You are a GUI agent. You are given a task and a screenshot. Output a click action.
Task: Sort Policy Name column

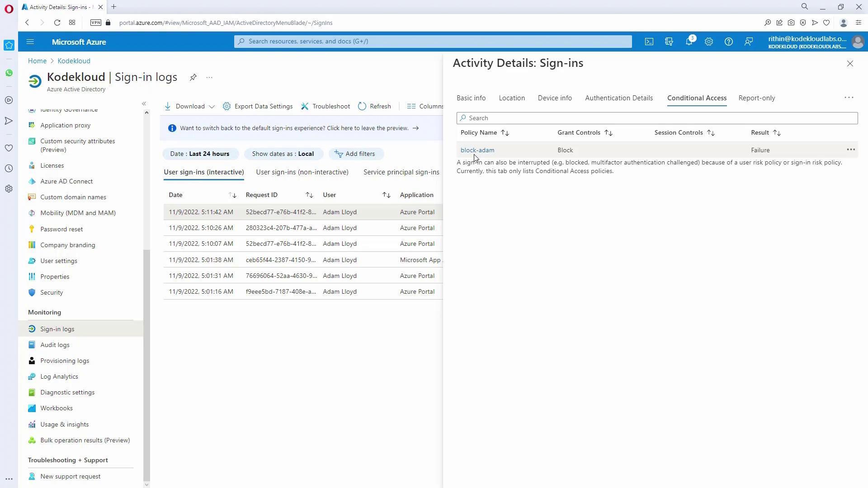[505, 133]
